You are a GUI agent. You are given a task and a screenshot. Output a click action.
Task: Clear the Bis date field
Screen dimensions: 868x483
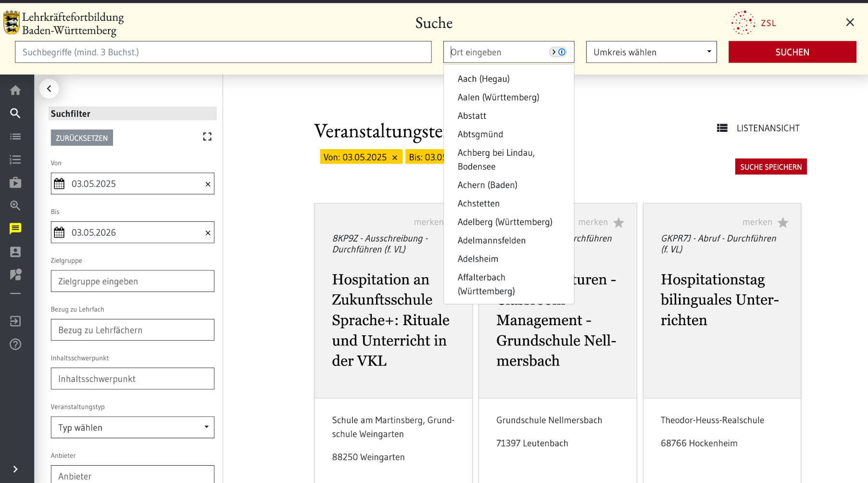[x=208, y=233]
